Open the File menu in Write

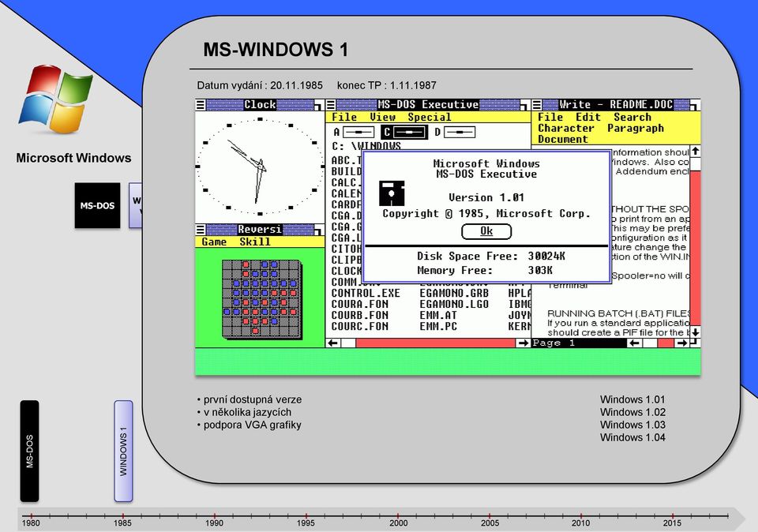click(550, 118)
